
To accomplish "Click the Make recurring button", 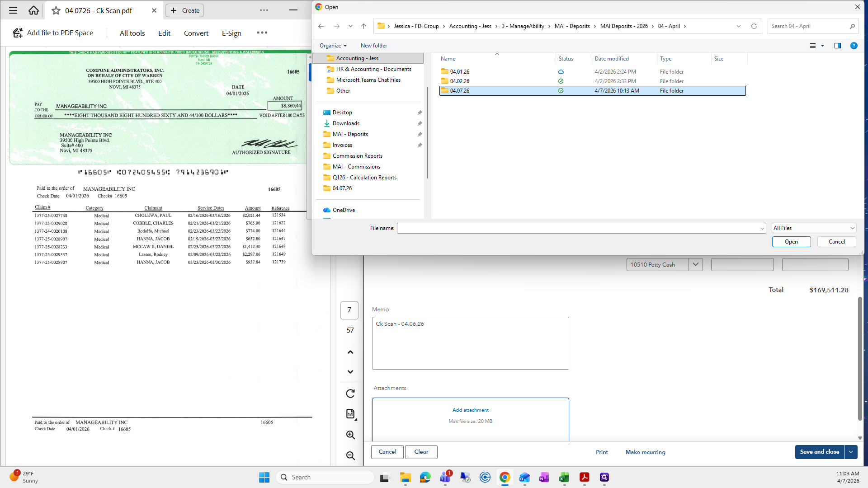I will [x=645, y=452].
